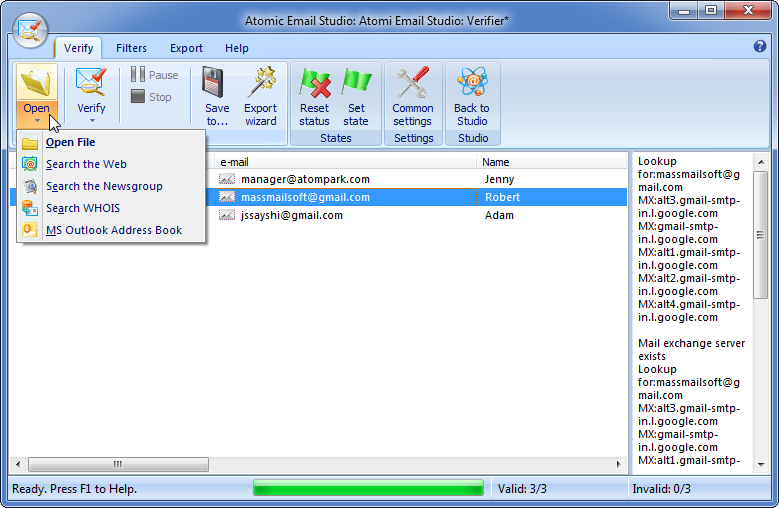Click the Studio group label
The width and height of the screenshot is (779, 508).
tap(473, 138)
